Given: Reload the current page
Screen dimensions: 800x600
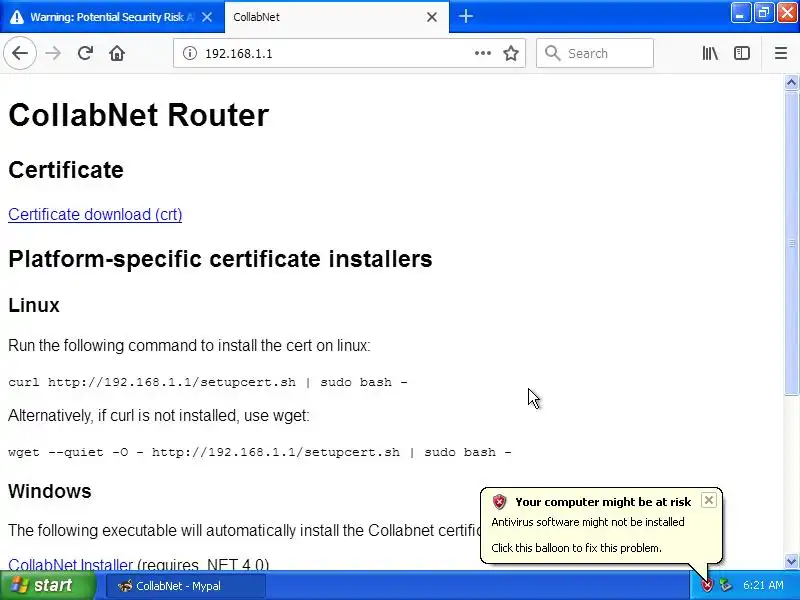Looking at the screenshot, I should coord(85,53).
